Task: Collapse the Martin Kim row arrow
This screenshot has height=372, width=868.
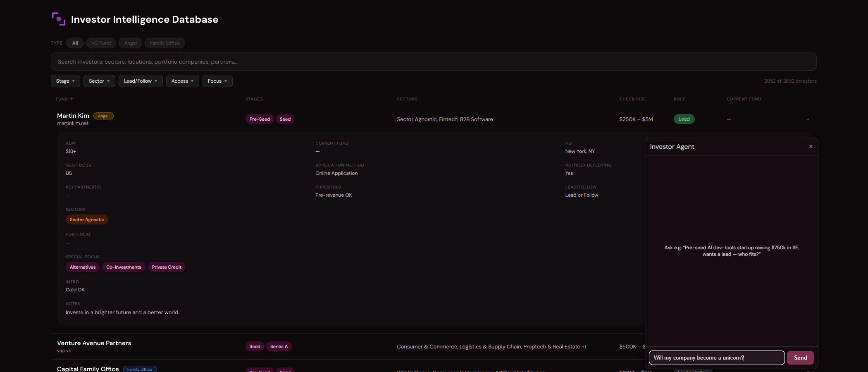Action: coord(808,119)
